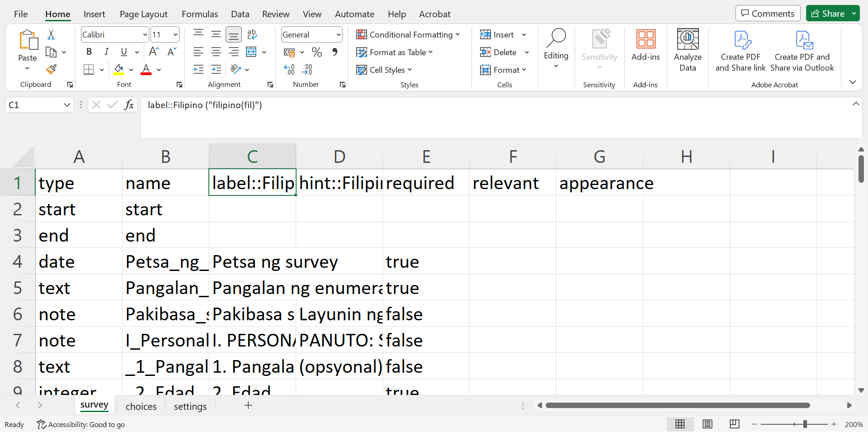Open the Comments panel

pos(767,13)
